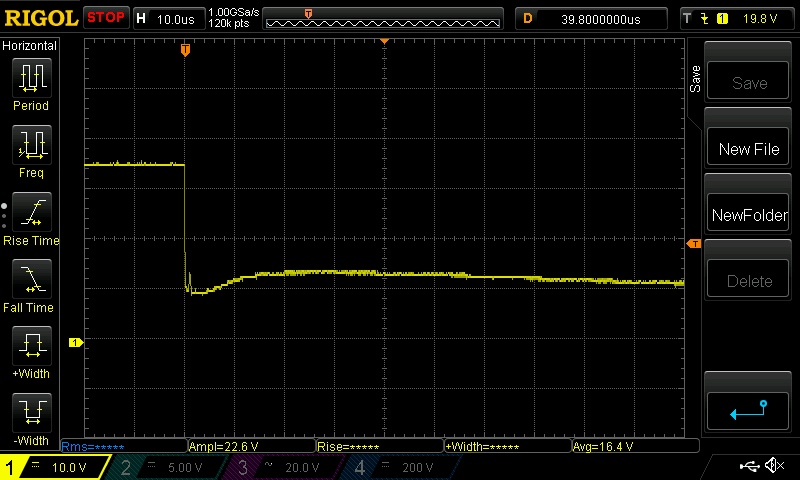Select the Period measurement icon
800x480 pixels.
point(31,78)
